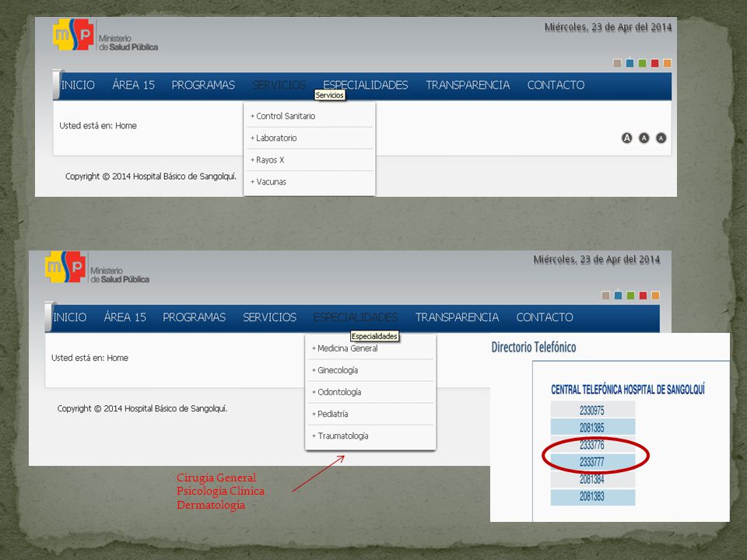Pick the blue theme swatch in lower screenshot
747x560 pixels.
pyautogui.click(x=618, y=296)
